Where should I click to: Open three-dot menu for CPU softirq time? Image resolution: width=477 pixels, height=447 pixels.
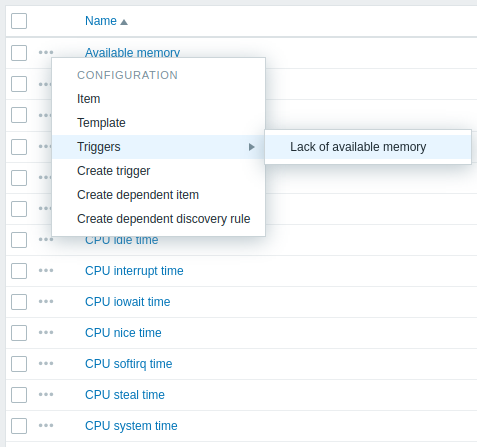pyautogui.click(x=46, y=363)
